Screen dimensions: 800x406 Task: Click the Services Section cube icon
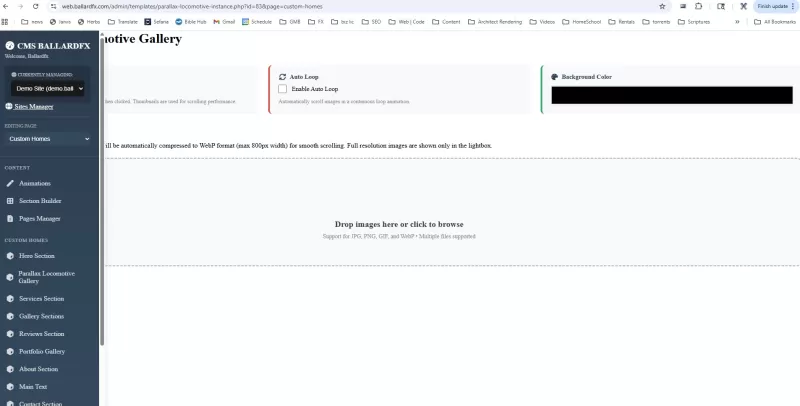[10, 298]
